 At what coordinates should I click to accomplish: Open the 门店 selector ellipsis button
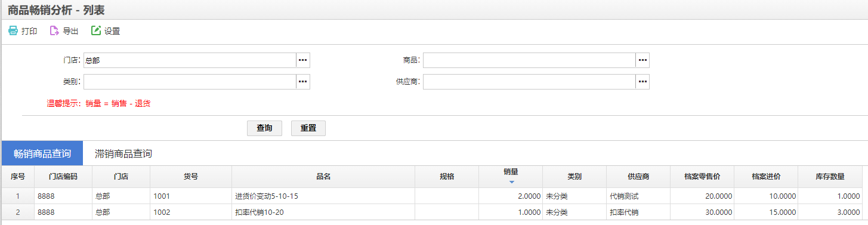click(303, 60)
